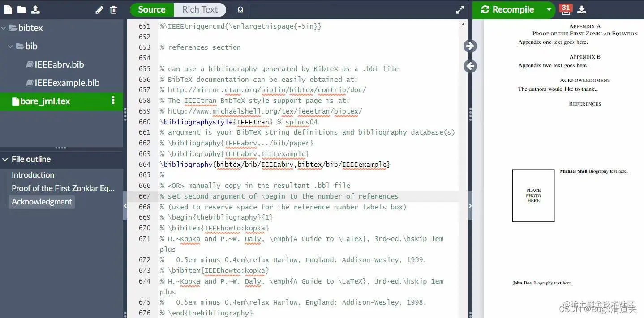Jump to Acknowledgment in the file outline
Viewport: 644px width, 318px height.
click(42, 202)
